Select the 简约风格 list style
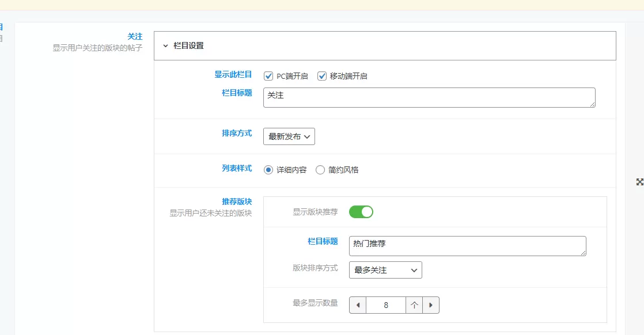The height and width of the screenshot is (335, 644). (x=320, y=170)
